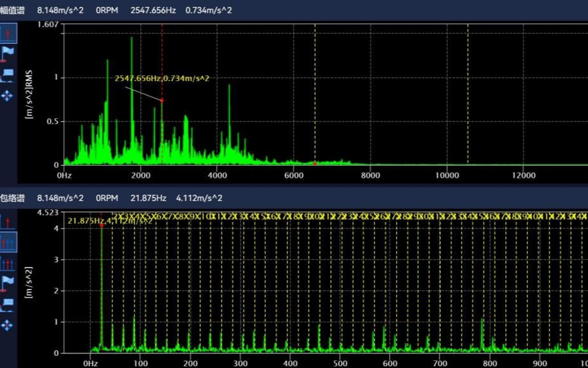Click red marker near 6500Hz on amplitude axis

click(x=315, y=163)
